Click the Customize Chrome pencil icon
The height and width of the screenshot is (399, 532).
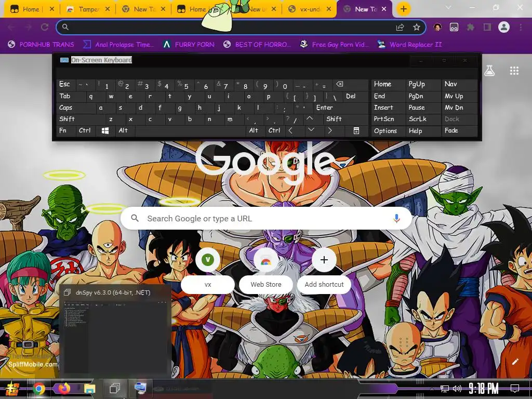click(515, 362)
